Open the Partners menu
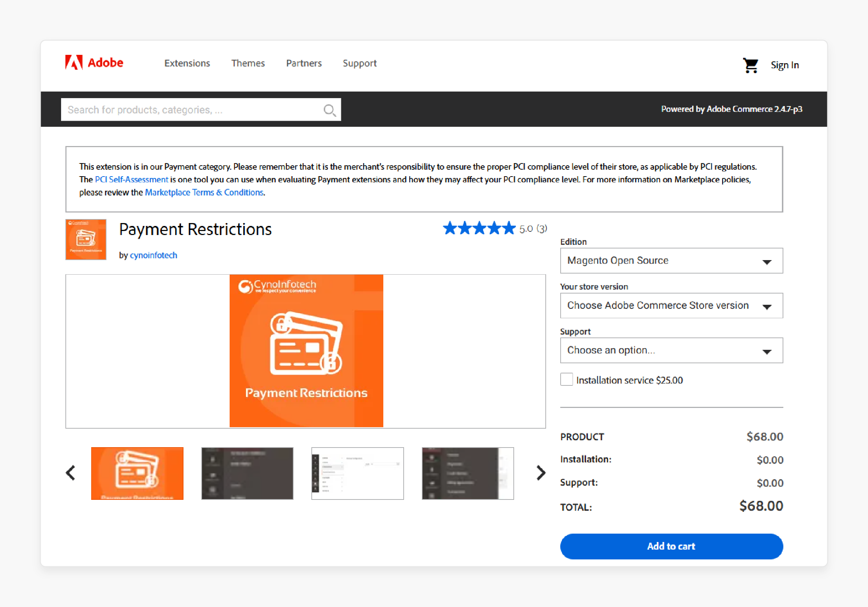Viewport: 868px width, 607px height. pos(304,63)
